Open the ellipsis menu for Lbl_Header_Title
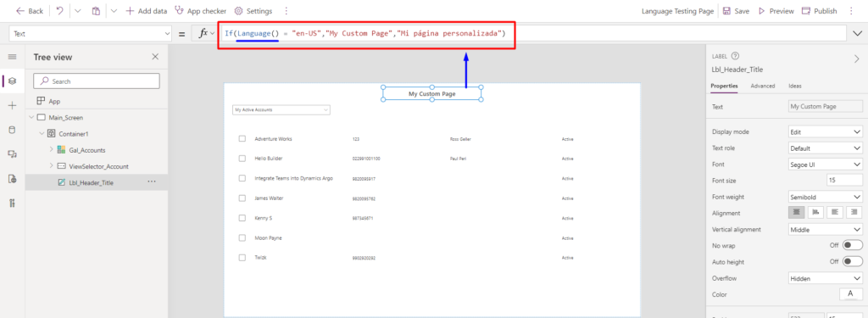 [x=152, y=181]
